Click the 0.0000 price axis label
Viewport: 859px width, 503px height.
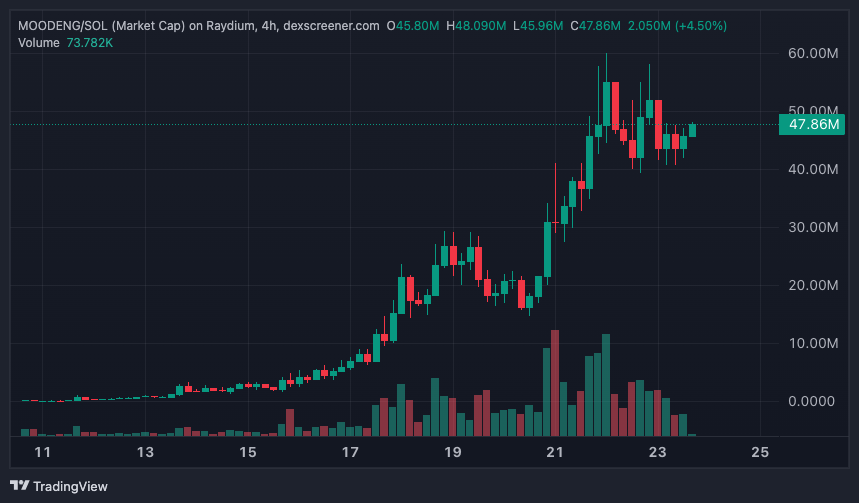pyautogui.click(x=813, y=401)
